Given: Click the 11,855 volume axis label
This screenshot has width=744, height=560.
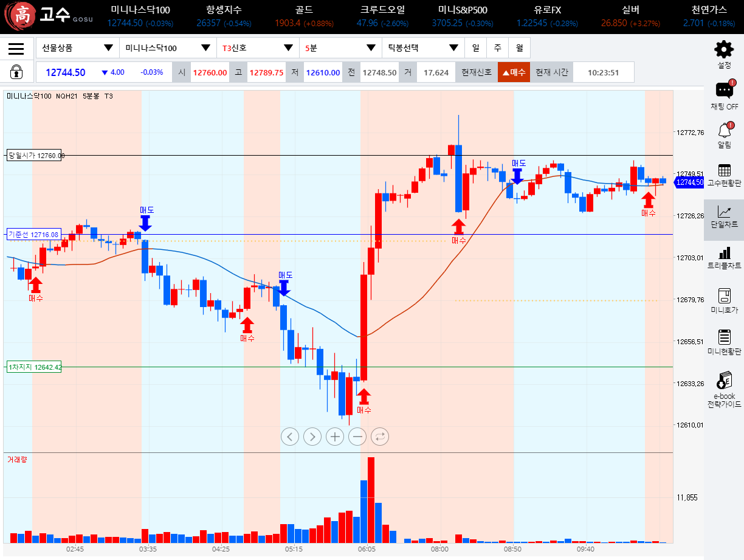Looking at the screenshot, I should pyautogui.click(x=687, y=497).
